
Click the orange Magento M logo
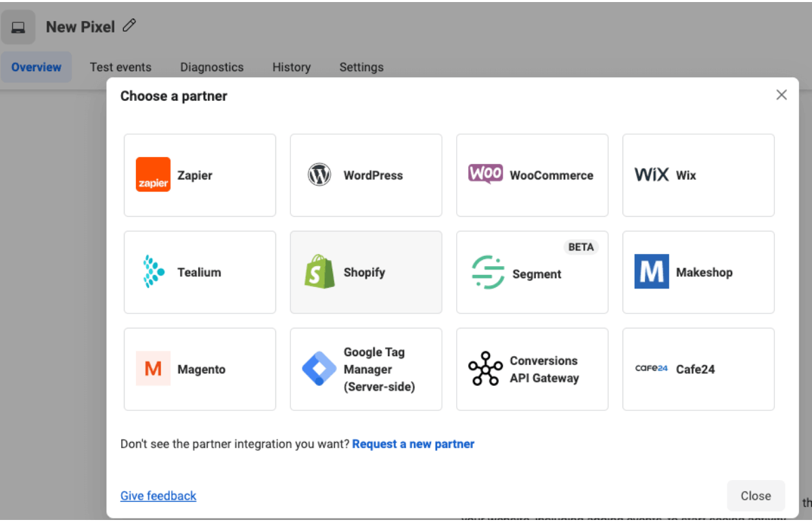[153, 369]
